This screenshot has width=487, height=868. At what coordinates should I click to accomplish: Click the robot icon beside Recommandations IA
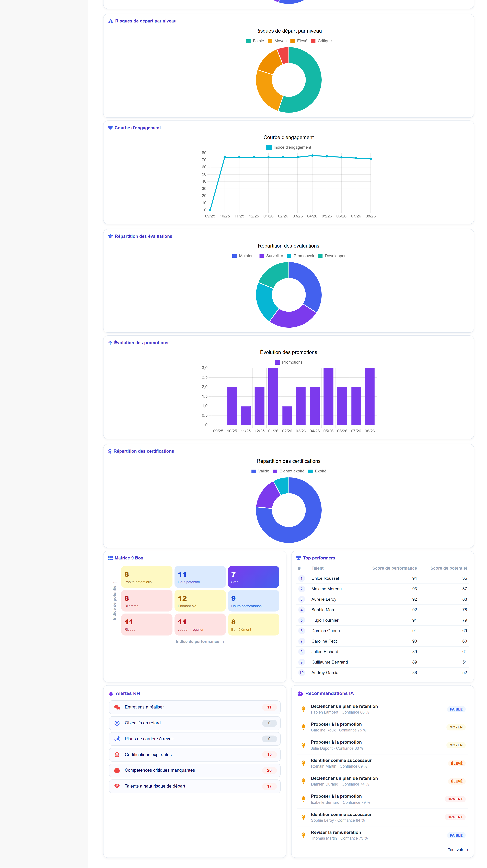299,693
